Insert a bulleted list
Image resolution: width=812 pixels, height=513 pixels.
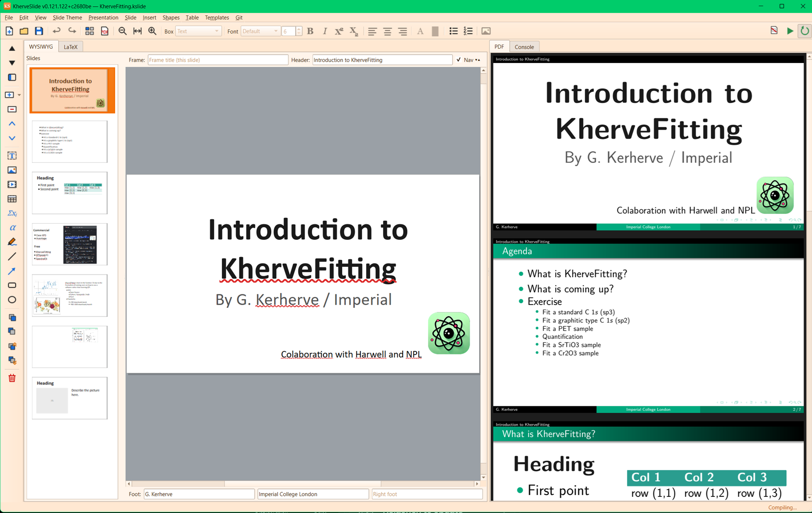pos(453,31)
